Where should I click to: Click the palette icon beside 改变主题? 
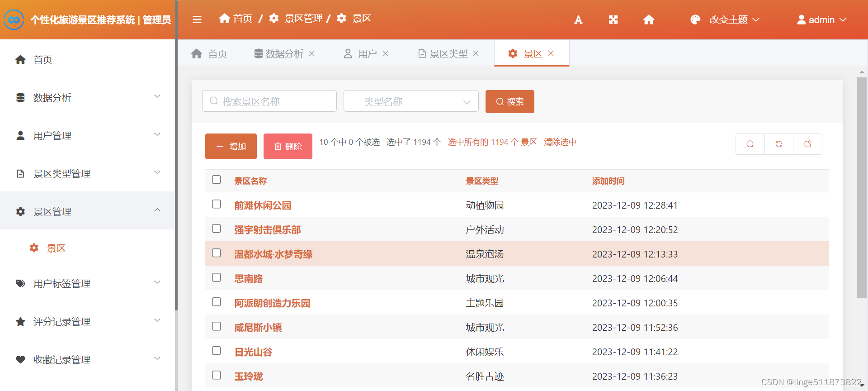tap(695, 19)
